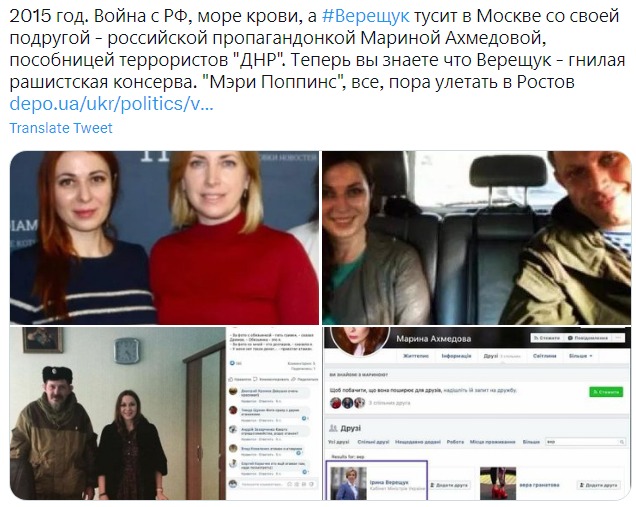
Task: Click the Інформація profile tab
Action: click(456, 356)
